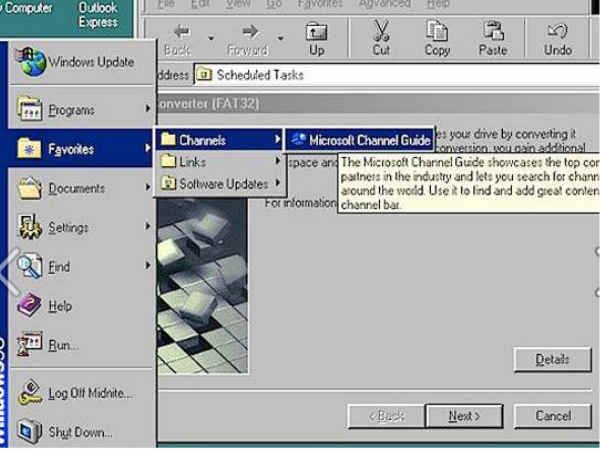Image resolution: width=600 pixels, height=450 pixels.
Task: Click the Programs folder icon in the Start menu
Action: click(29, 109)
